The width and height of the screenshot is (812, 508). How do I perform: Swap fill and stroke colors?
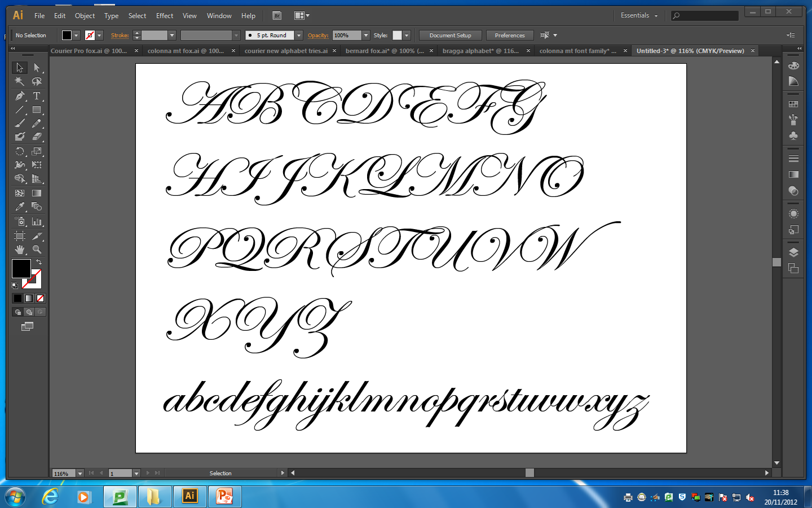point(38,262)
